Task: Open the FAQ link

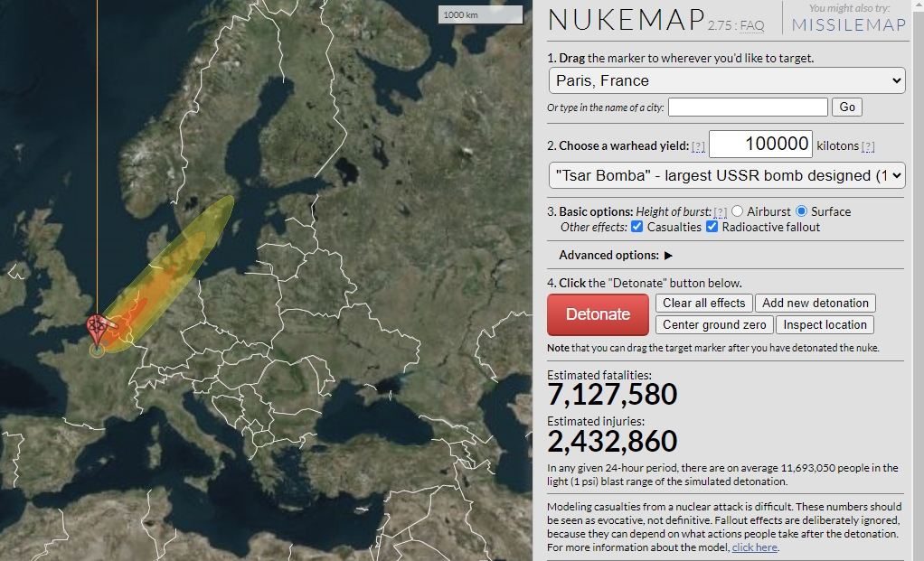Action: coord(752,26)
